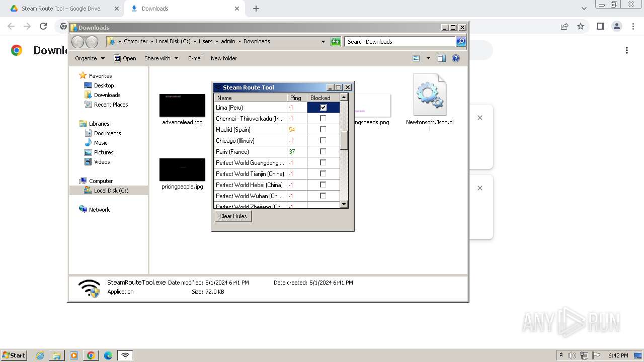Open Downloads in Favorites sidebar

[107, 95]
